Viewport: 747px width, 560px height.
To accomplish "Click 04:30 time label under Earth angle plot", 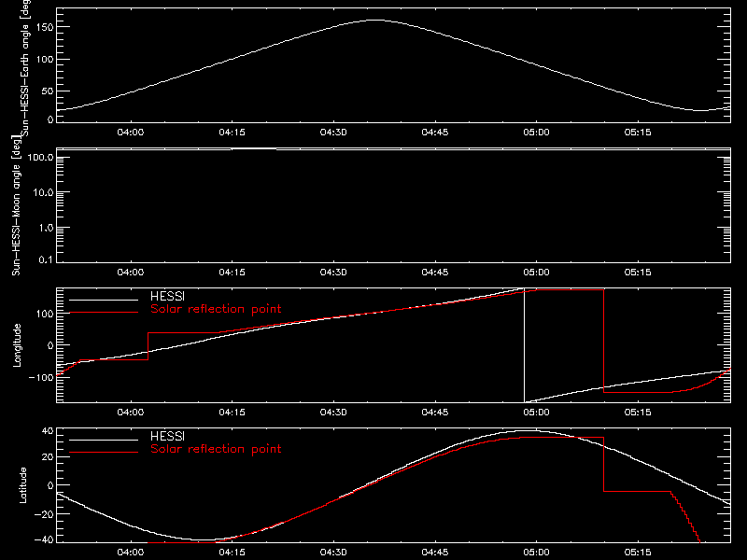I will pyautogui.click(x=333, y=132).
